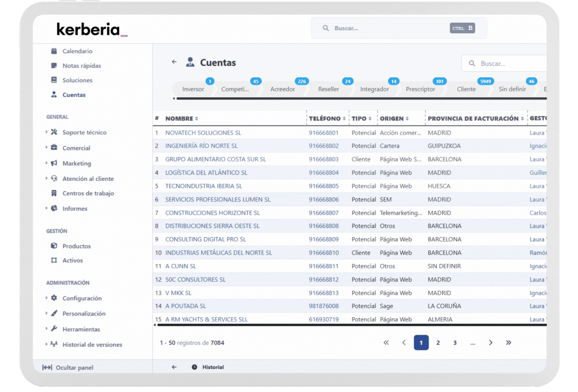Click the Soluciones book icon
Screen dimensions: 578x392
tap(54, 80)
